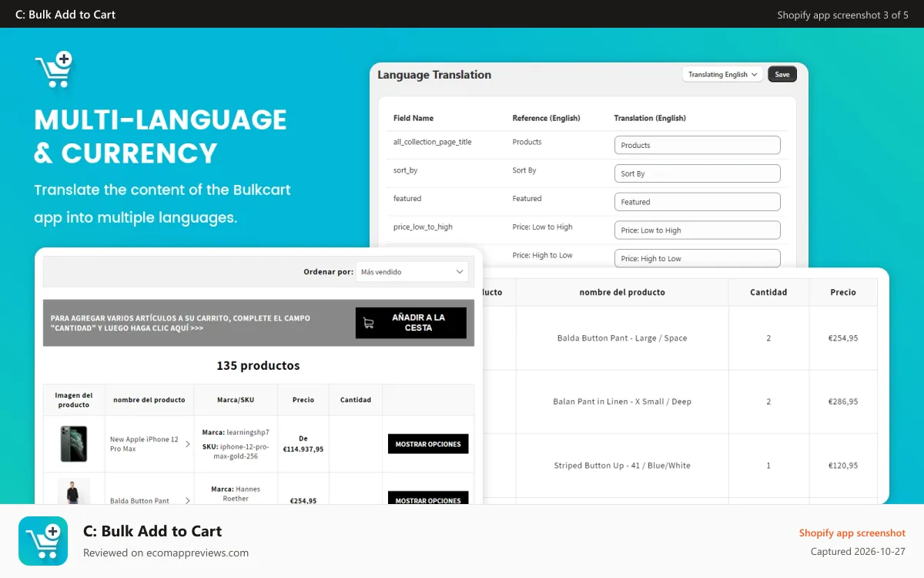This screenshot has height=578, width=924.
Task: Open the Translating English language dropdown
Action: click(722, 75)
